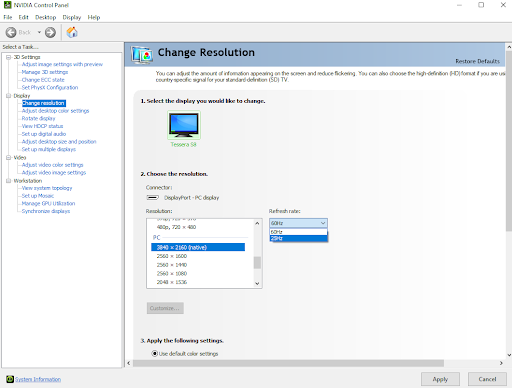Click the NVIDIA System Information icon
512x388 pixels.
(x=10, y=379)
